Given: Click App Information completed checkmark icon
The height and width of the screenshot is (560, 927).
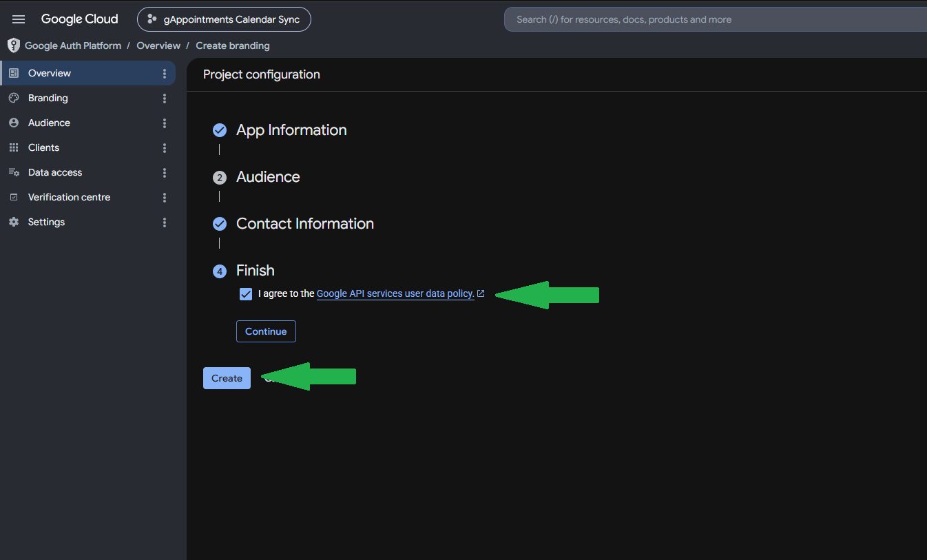Looking at the screenshot, I should tap(220, 130).
